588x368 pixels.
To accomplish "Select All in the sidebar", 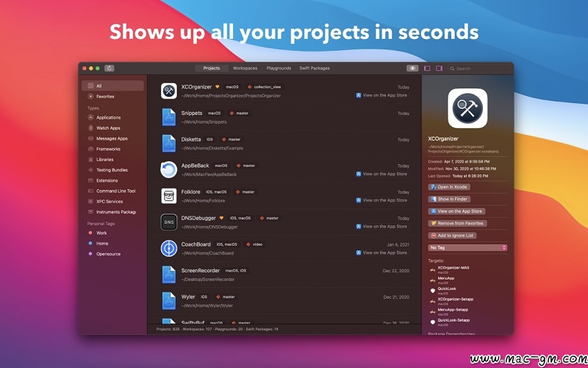I will [112, 85].
